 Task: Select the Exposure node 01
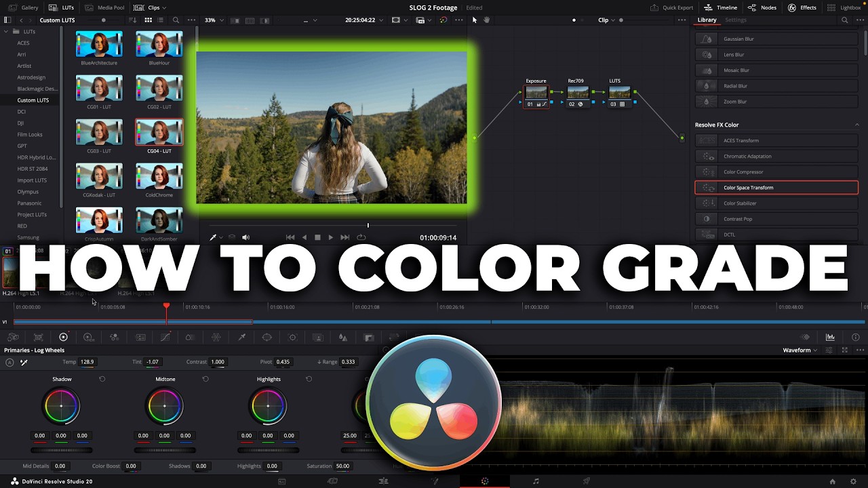point(536,96)
